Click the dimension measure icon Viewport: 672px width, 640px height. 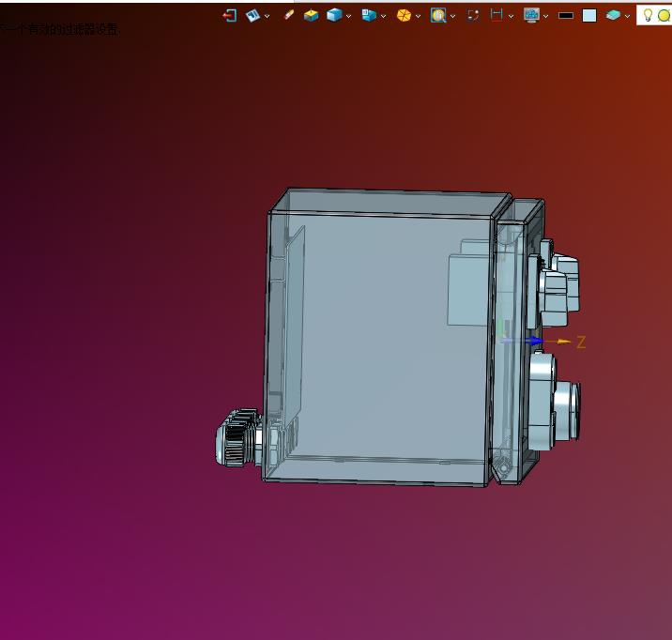click(496, 15)
